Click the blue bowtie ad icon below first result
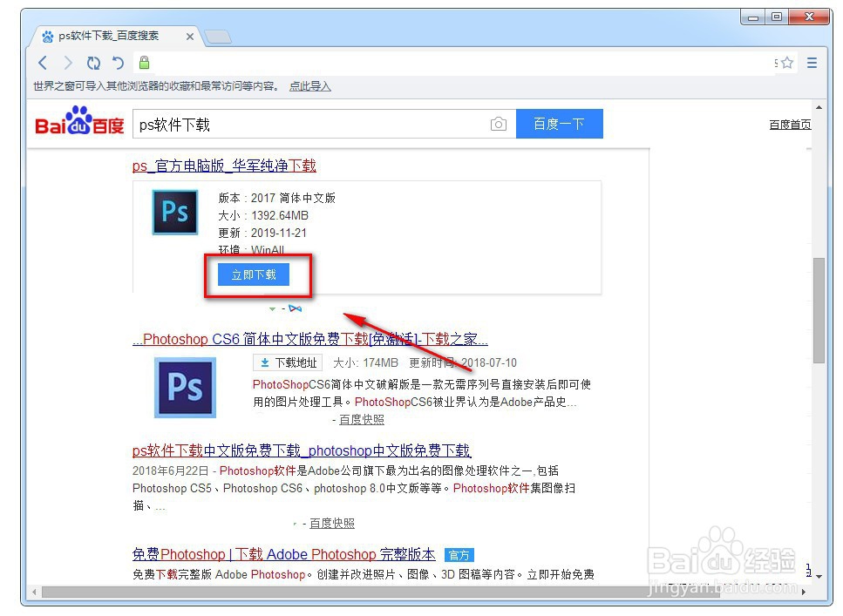 click(296, 308)
